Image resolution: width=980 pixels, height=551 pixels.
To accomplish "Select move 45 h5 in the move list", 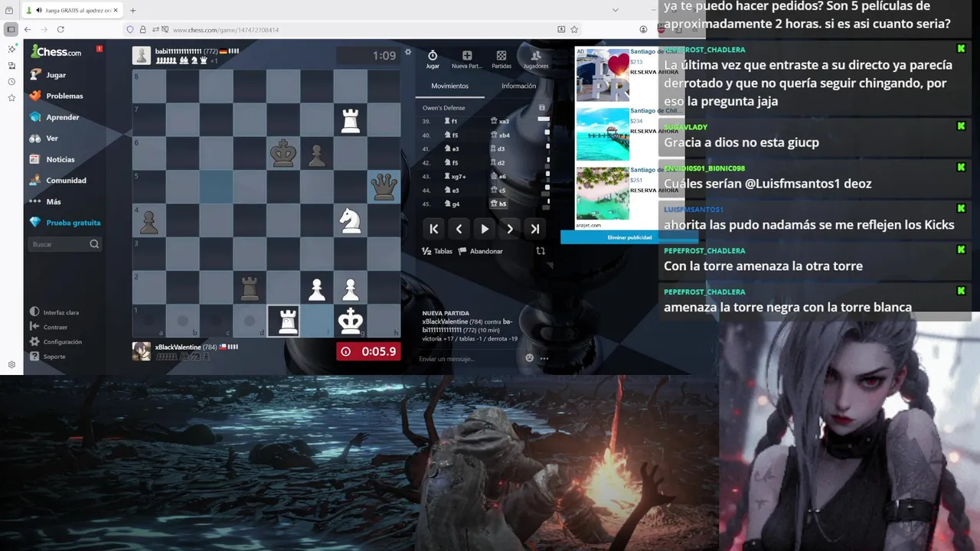I will pos(498,204).
